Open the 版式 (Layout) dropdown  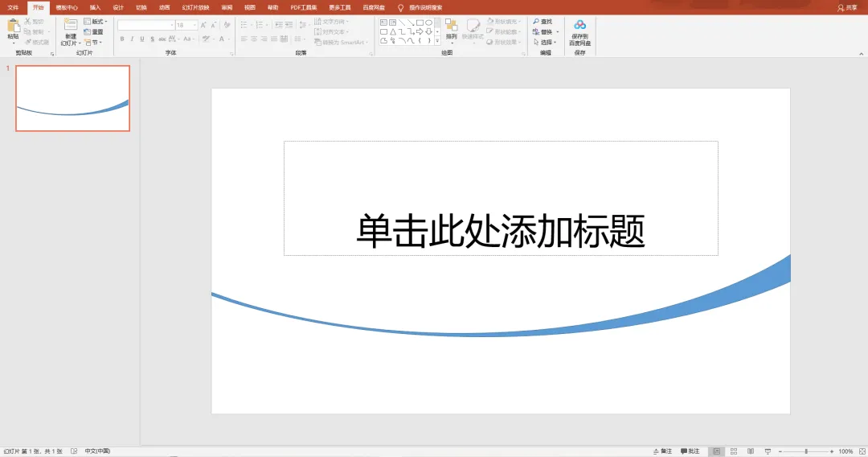click(x=95, y=21)
